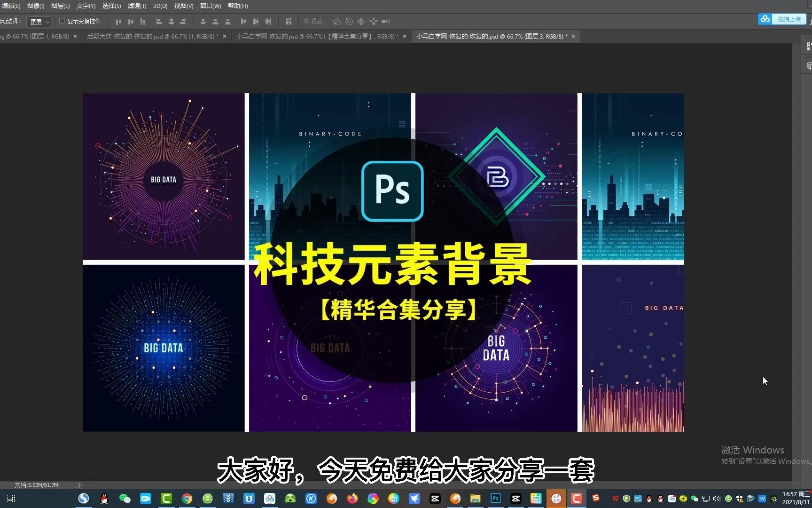Open Photoshop icon in the Windows taskbar
The image size is (812, 508).
(495, 499)
